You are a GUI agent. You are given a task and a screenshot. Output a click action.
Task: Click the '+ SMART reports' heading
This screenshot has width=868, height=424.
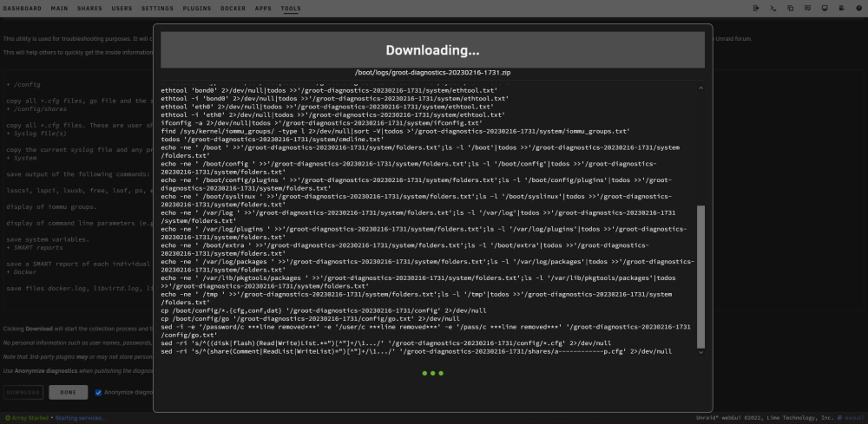point(35,248)
